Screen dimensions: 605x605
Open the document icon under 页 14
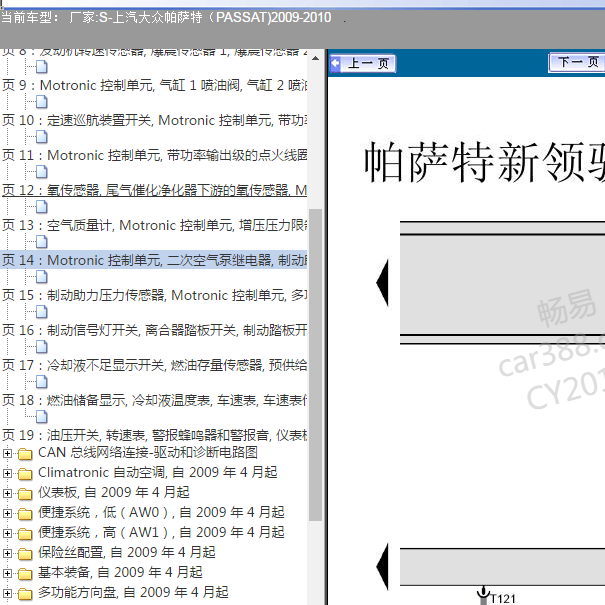[x=41, y=277]
